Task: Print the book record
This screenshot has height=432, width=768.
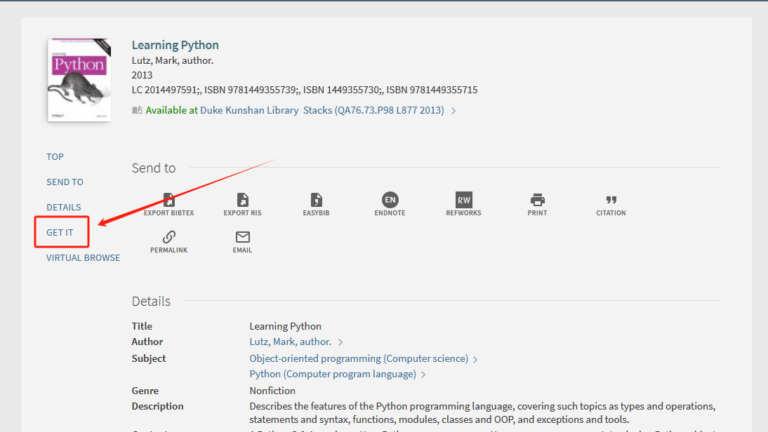Action: click(x=537, y=200)
